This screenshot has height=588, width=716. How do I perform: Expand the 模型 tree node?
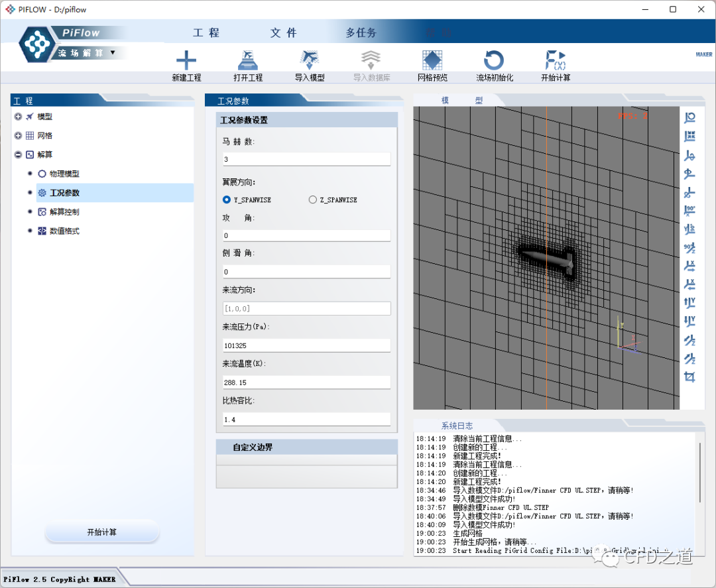(x=18, y=117)
